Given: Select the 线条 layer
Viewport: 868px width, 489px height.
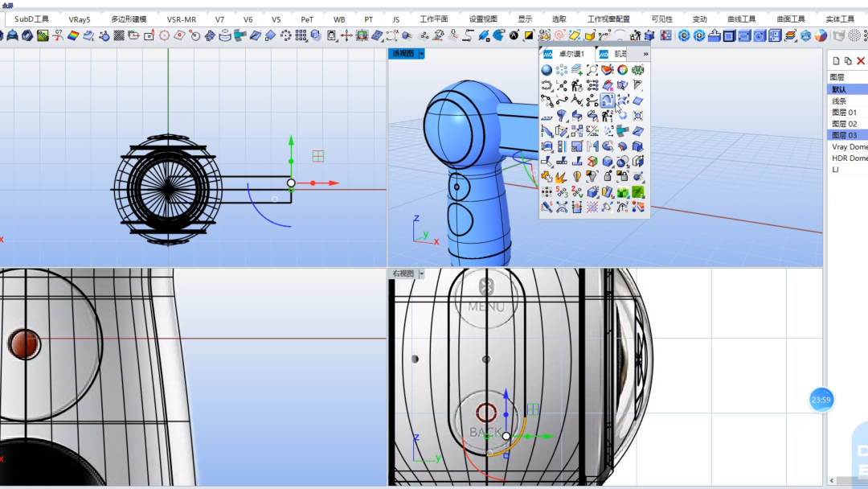Looking at the screenshot, I should [x=848, y=101].
